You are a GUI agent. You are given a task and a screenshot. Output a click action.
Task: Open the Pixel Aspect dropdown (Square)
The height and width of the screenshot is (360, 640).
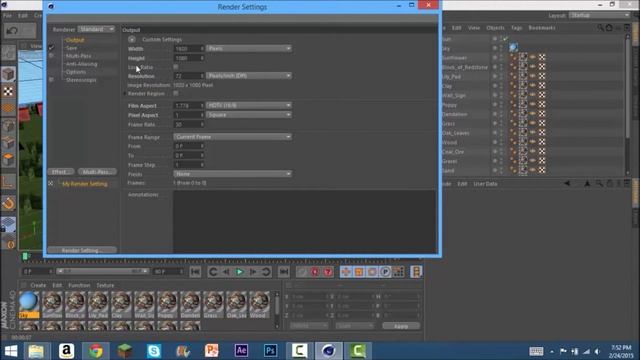249,115
